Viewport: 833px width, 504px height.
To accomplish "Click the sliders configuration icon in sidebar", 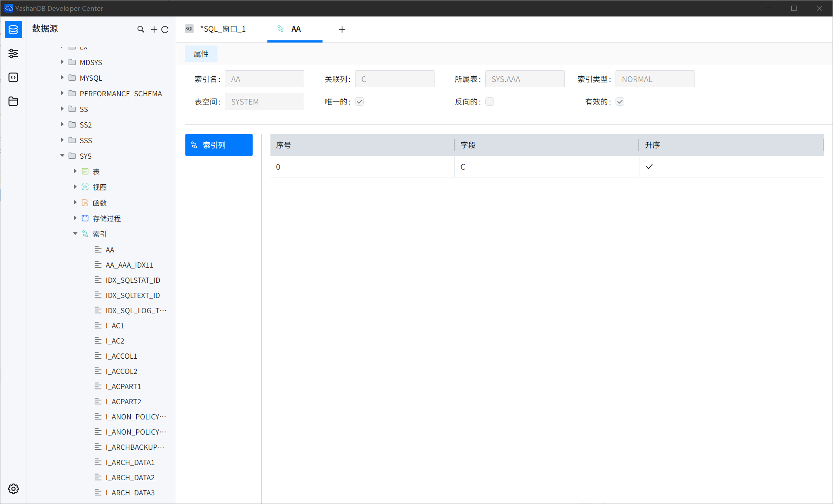I will click(x=13, y=54).
